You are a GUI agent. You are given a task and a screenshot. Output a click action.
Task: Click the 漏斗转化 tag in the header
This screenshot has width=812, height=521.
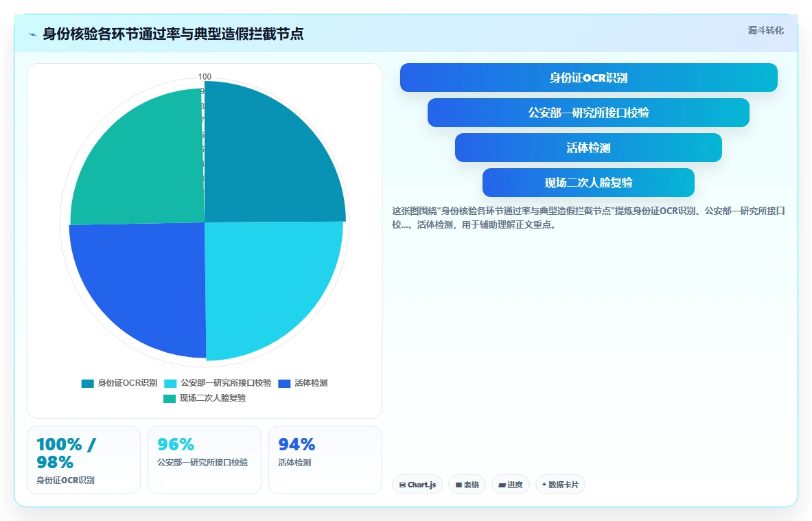(765, 31)
